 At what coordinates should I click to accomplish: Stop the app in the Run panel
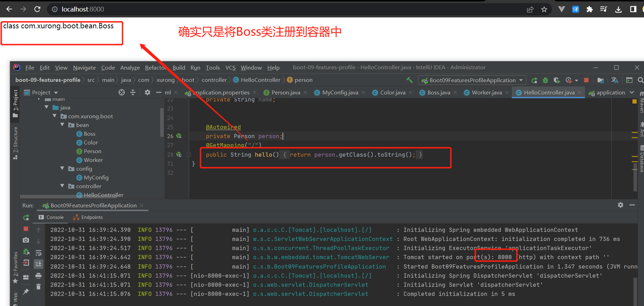pyautogui.click(x=26, y=229)
